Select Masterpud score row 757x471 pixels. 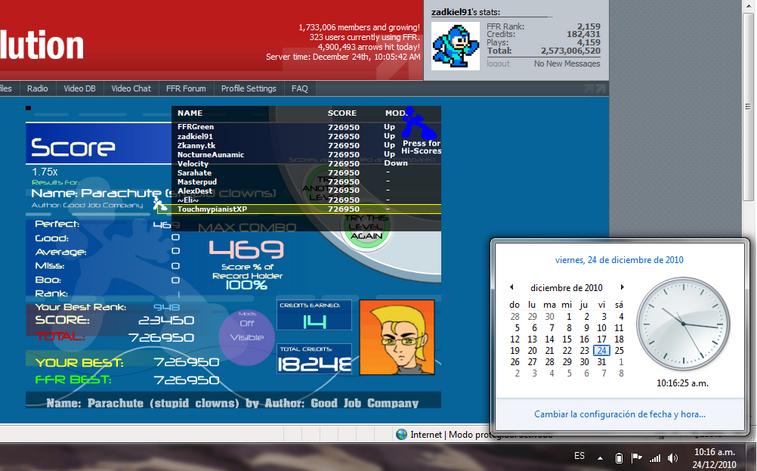(306, 182)
